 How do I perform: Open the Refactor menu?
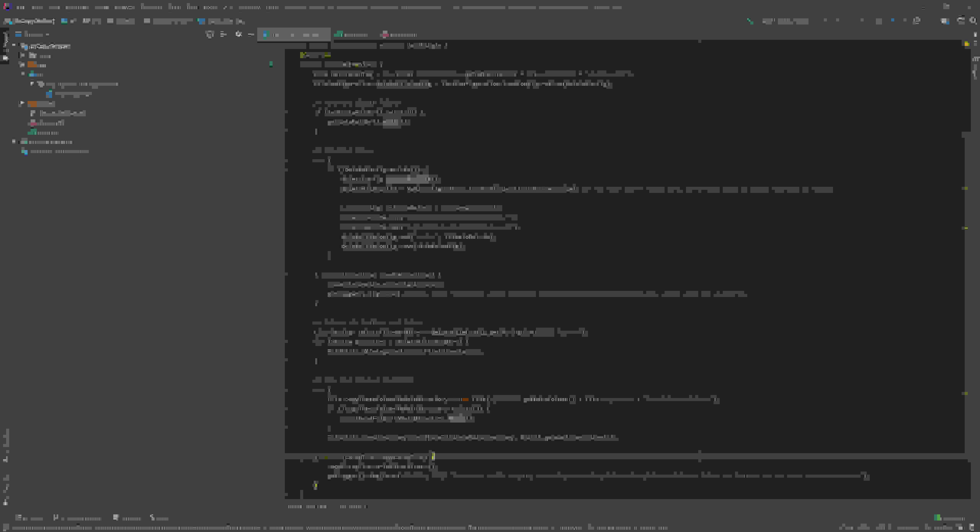click(x=152, y=7)
